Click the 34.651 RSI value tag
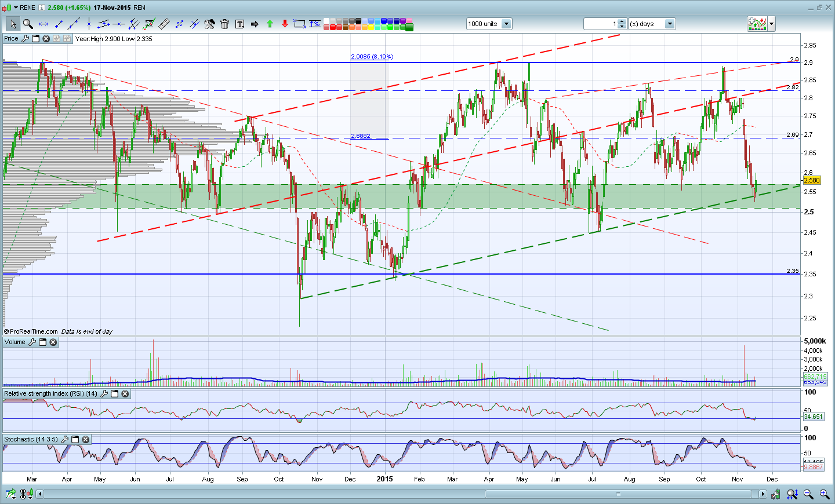The height and width of the screenshot is (504, 835). pyautogui.click(x=813, y=417)
